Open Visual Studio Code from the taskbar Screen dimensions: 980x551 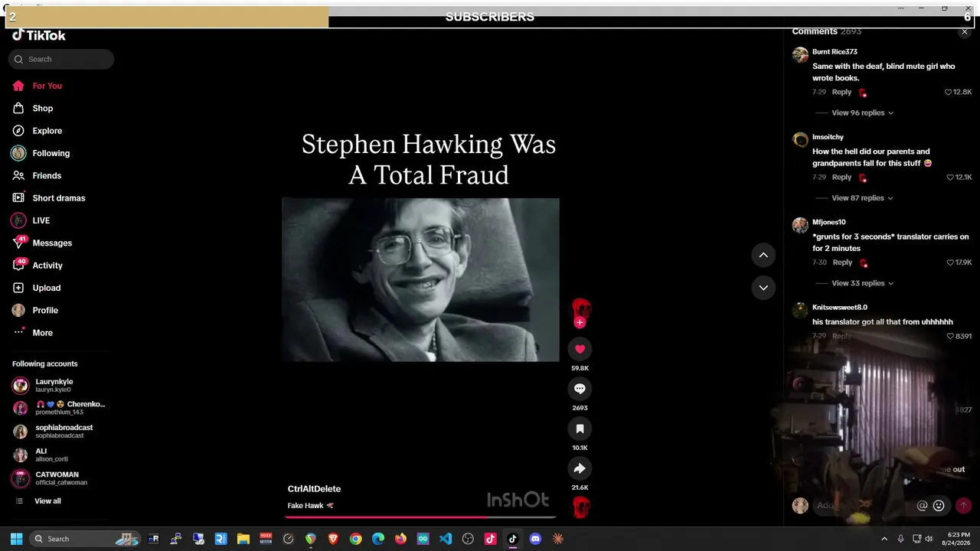point(446,539)
